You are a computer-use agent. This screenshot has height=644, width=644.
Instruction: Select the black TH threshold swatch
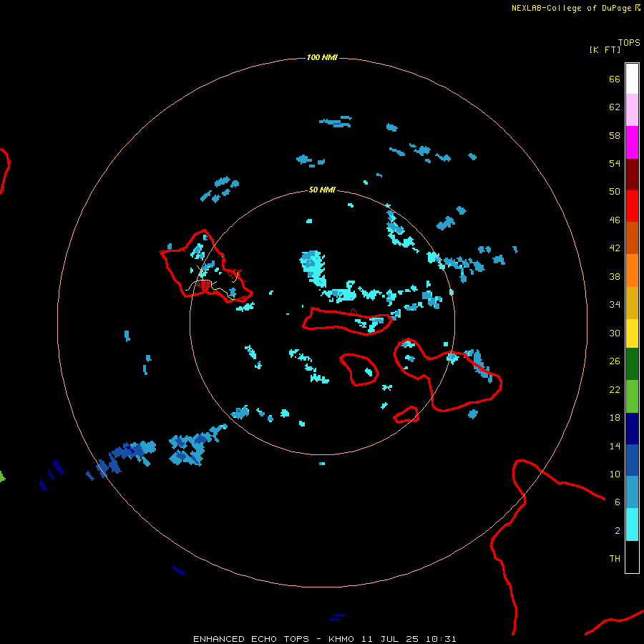tap(632, 557)
